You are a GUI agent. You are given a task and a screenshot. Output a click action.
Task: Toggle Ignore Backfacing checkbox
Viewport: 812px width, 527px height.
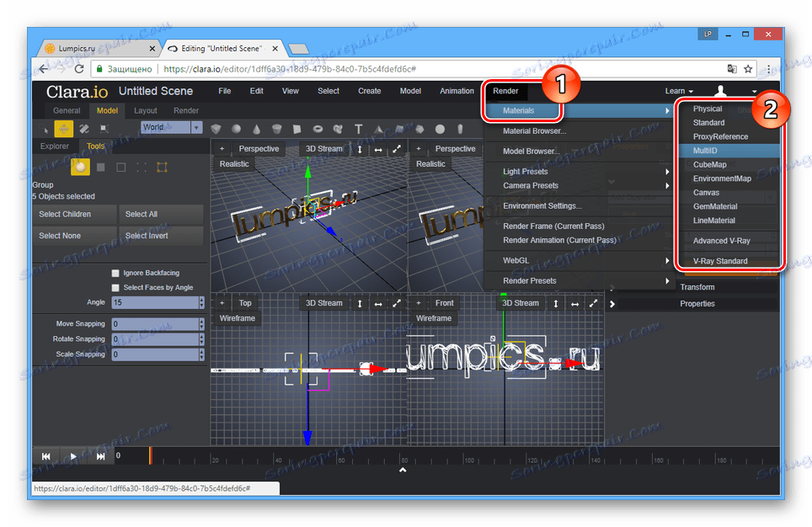click(x=115, y=273)
